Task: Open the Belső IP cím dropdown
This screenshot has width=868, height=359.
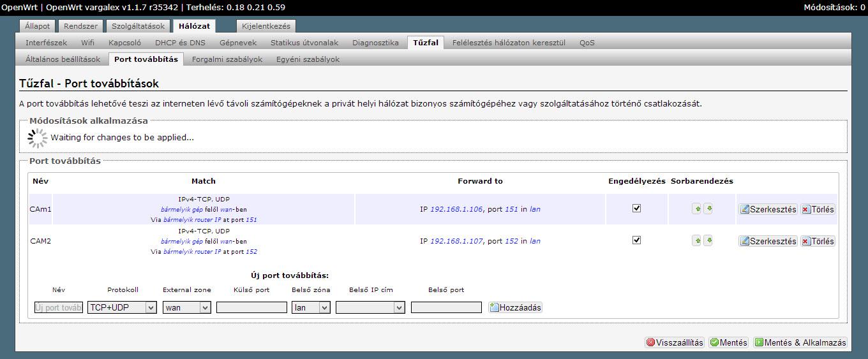Action: coord(370,307)
